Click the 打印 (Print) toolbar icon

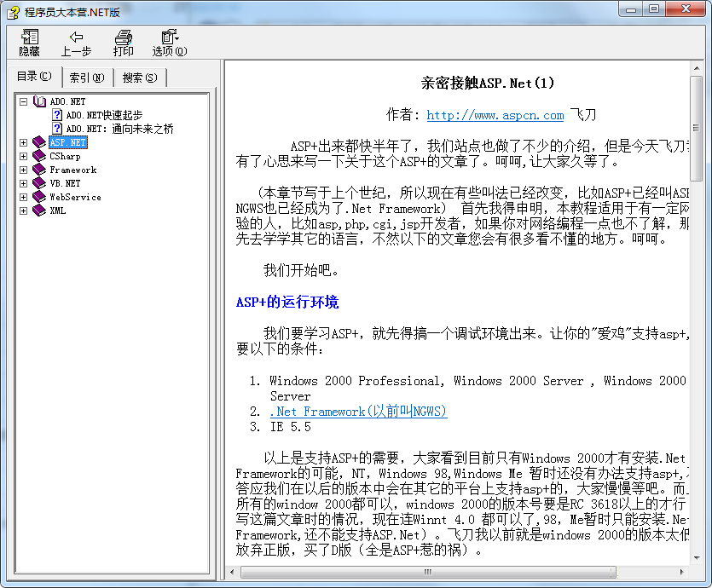click(x=123, y=41)
